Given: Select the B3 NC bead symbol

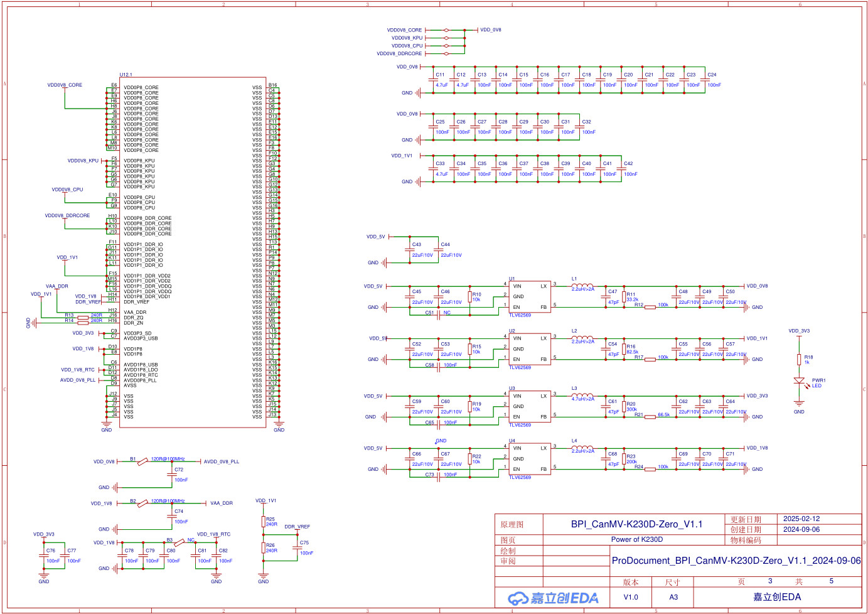Looking at the screenshot, I should click(x=179, y=542).
